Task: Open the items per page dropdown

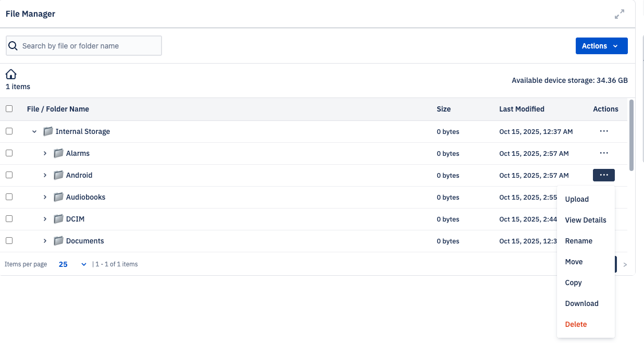Action: tap(72, 264)
